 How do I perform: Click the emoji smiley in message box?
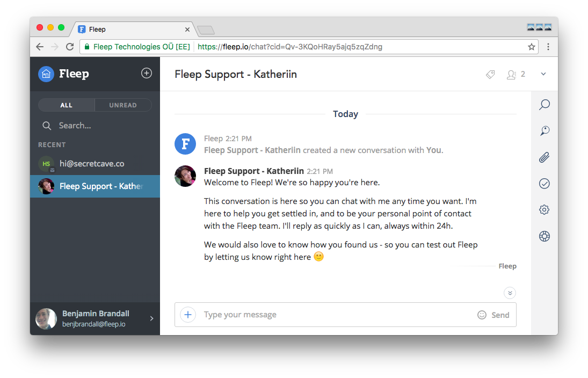tap(482, 315)
